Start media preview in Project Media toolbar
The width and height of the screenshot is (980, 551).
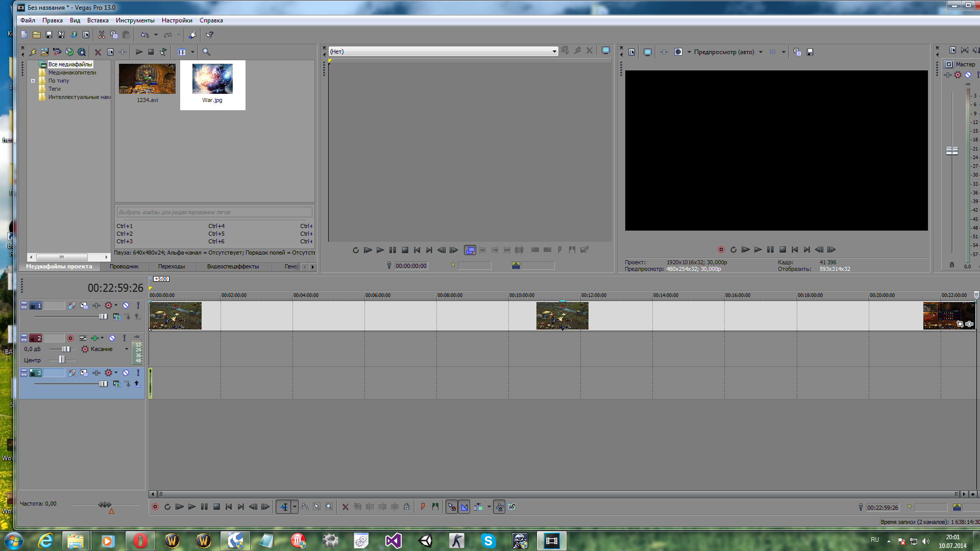tap(139, 52)
